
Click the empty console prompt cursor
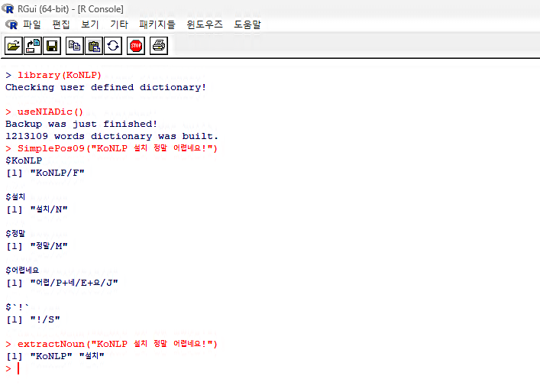click(18, 368)
